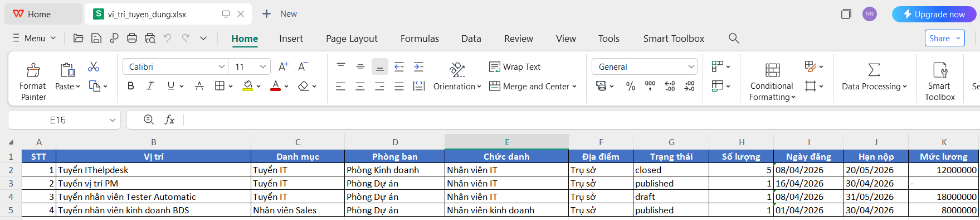Apply the red font color swatch
Screen dimensions: 980x220
[275, 86]
